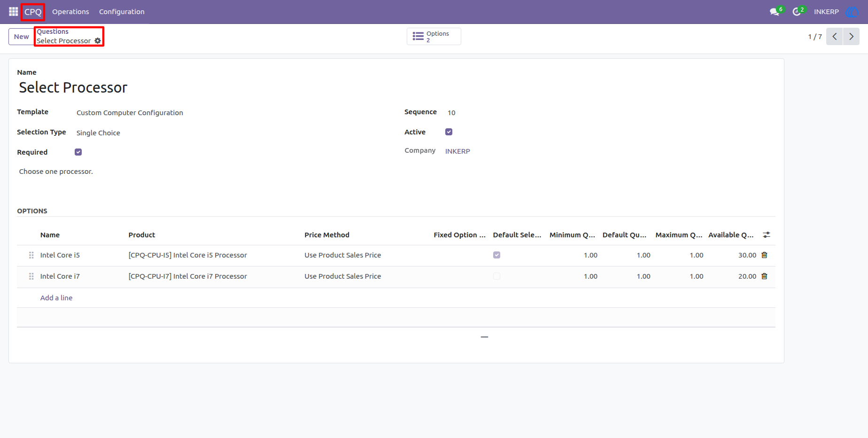Sort by Product column header
868x438 pixels.
(142, 235)
